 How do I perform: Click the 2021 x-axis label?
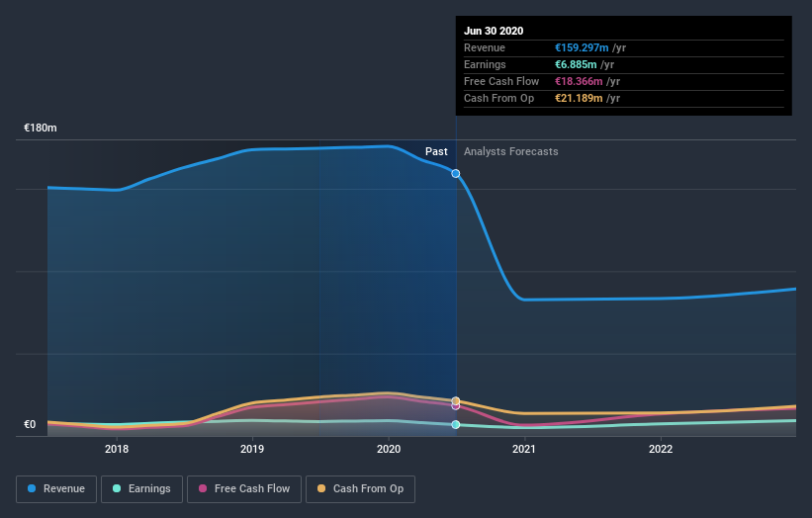524,449
